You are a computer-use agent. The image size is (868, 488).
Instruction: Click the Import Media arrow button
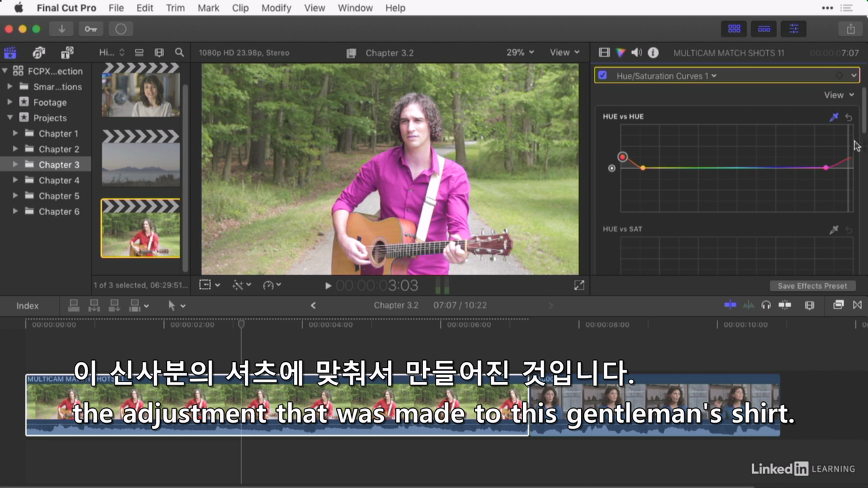61,29
